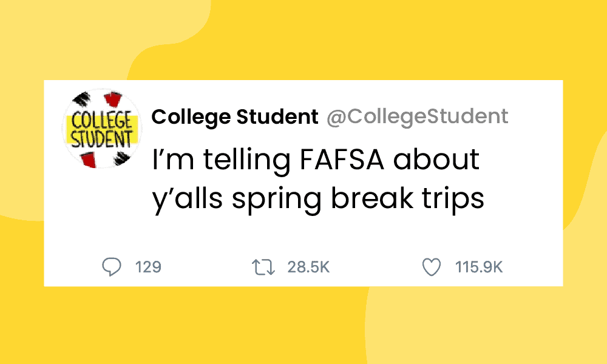
Task: Click the 129 replies count
Action: 148,267
